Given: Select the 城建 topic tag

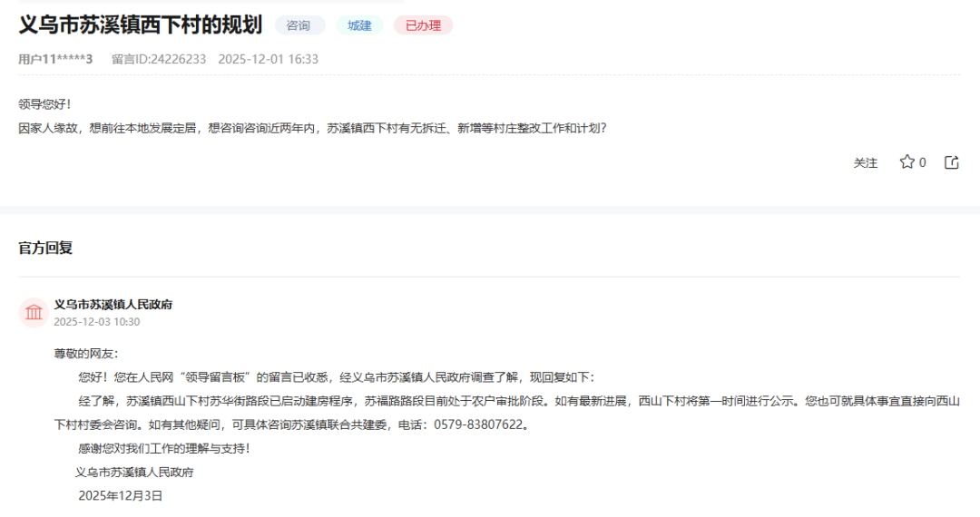Looking at the screenshot, I should click(x=359, y=25).
